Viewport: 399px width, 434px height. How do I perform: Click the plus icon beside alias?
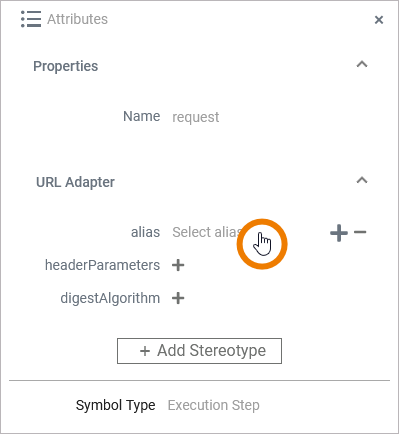click(x=339, y=233)
